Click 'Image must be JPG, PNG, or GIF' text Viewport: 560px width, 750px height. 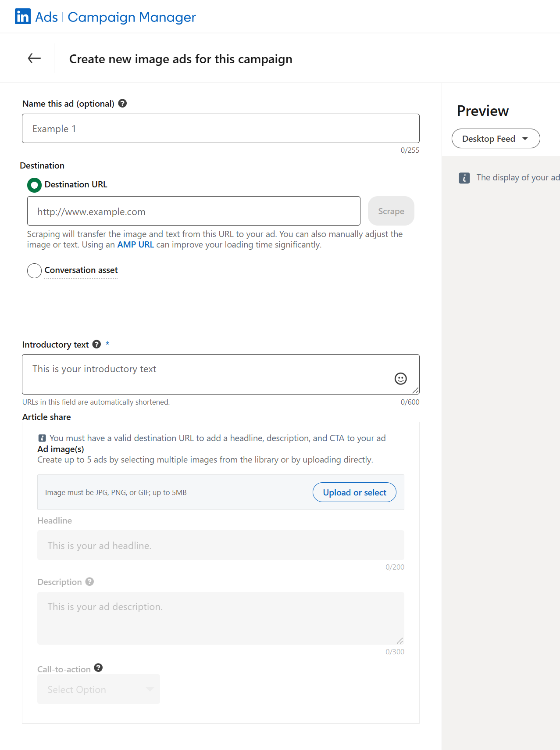pyautogui.click(x=116, y=492)
